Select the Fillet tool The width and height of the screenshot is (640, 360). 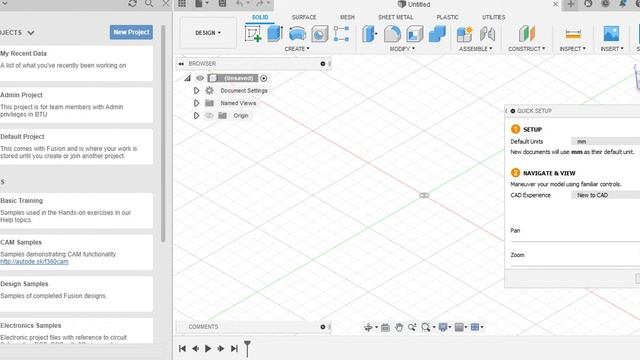coord(392,34)
